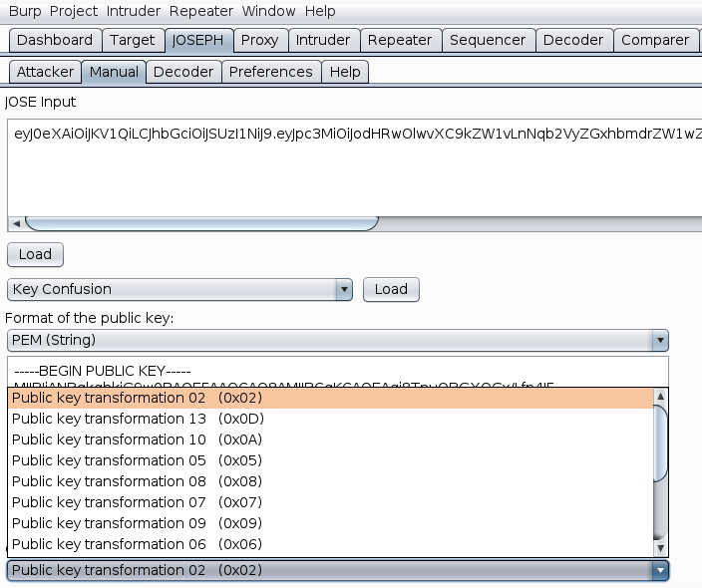Switch to the Comparer tab

pos(655,40)
